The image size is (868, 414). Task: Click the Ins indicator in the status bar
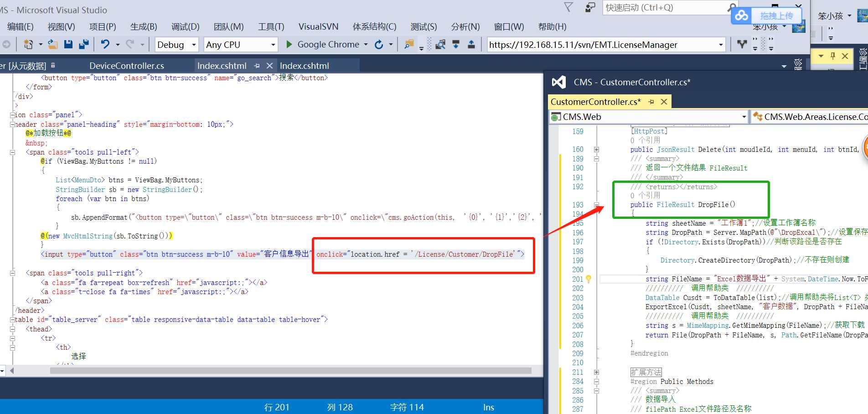tap(489, 407)
